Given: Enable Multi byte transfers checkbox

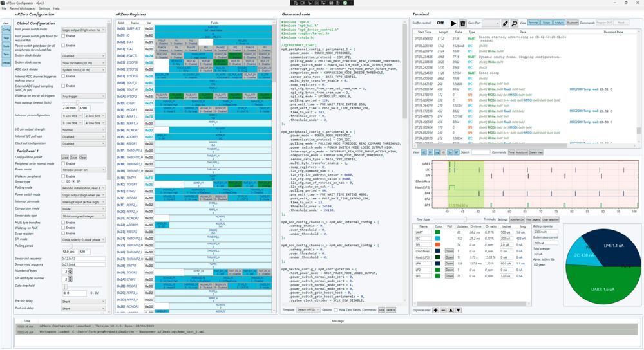Looking at the screenshot, I should click(x=63, y=223).
